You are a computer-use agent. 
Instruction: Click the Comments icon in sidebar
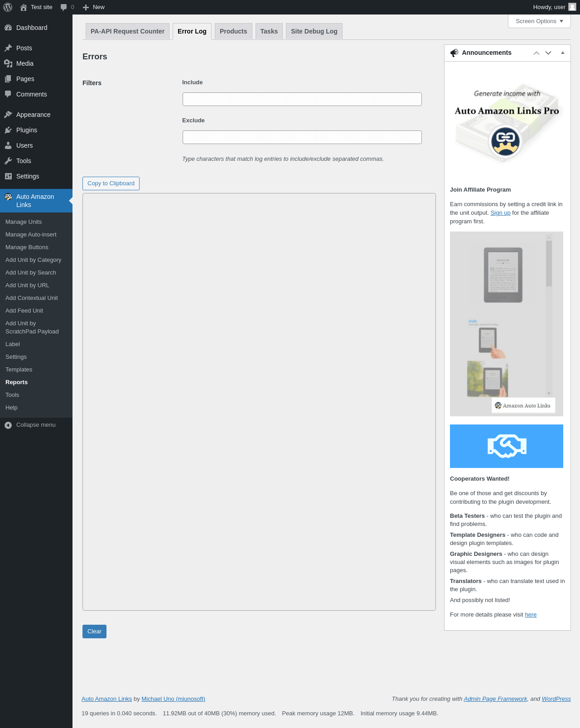[8, 94]
